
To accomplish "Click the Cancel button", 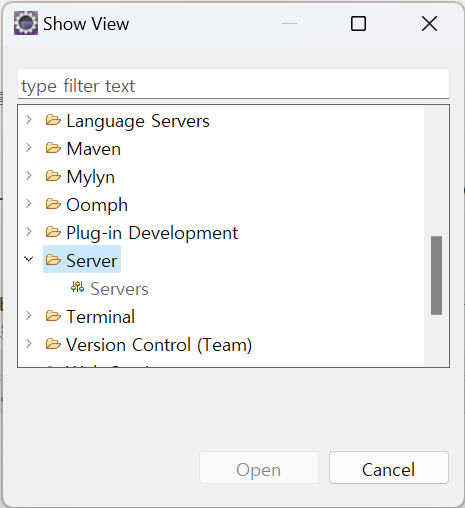I will click(389, 468).
